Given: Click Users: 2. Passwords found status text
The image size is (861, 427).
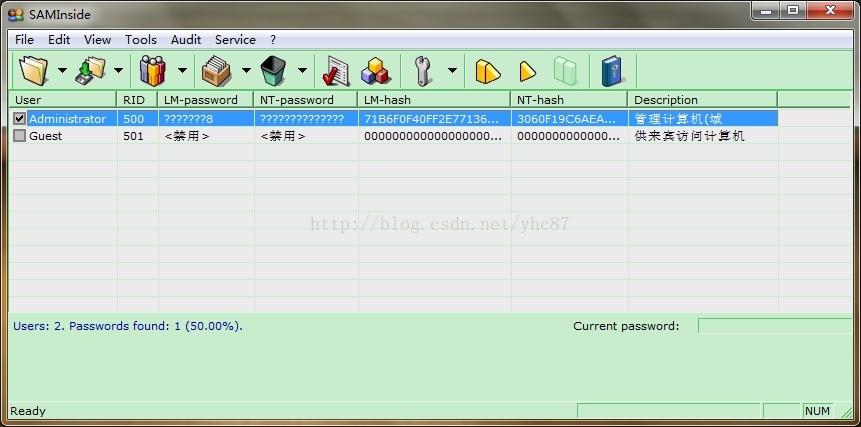Looking at the screenshot, I should pyautogui.click(x=128, y=326).
